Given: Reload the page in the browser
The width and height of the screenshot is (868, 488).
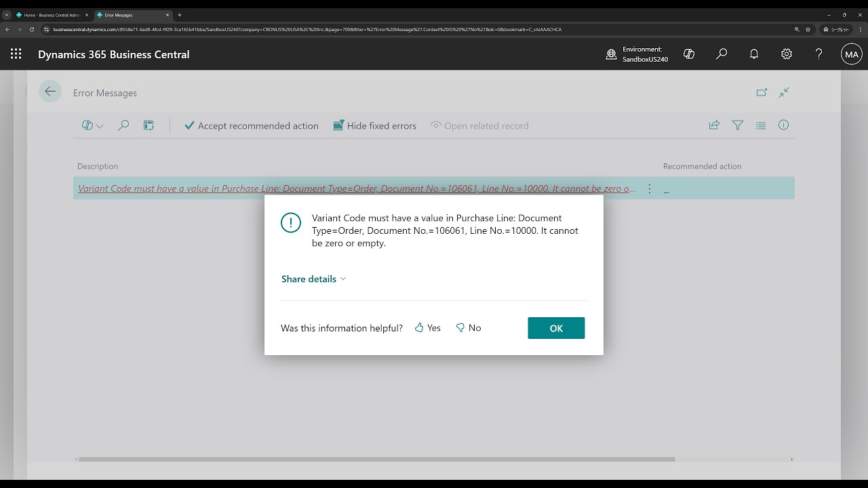Looking at the screenshot, I should (x=31, y=29).
